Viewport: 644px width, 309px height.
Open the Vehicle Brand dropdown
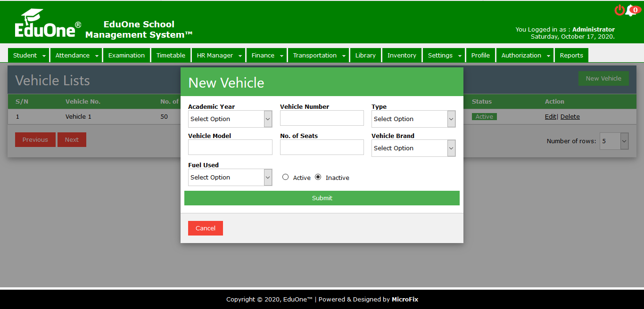413,148
